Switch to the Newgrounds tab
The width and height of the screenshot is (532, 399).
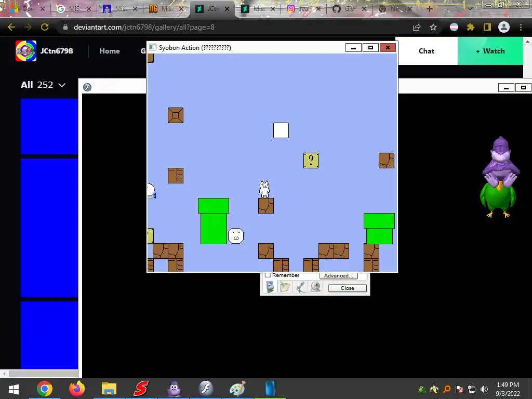click(166, 9)
